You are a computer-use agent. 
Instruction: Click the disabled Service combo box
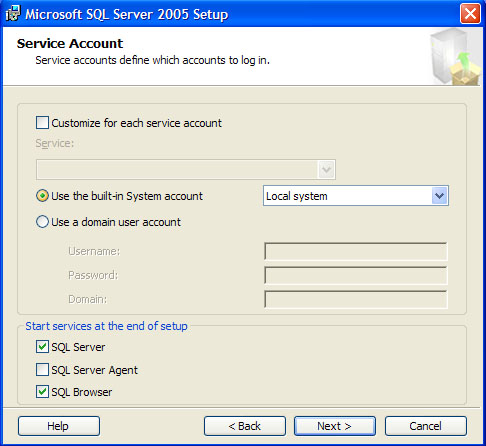pos(186,170)
